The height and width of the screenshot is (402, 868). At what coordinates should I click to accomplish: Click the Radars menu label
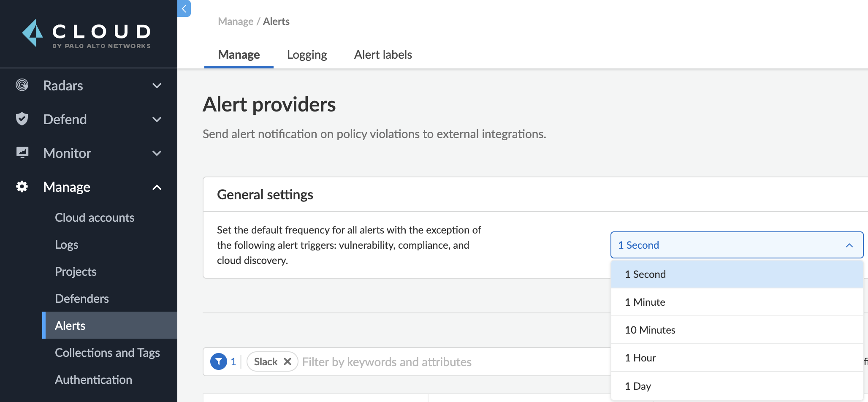63,86
